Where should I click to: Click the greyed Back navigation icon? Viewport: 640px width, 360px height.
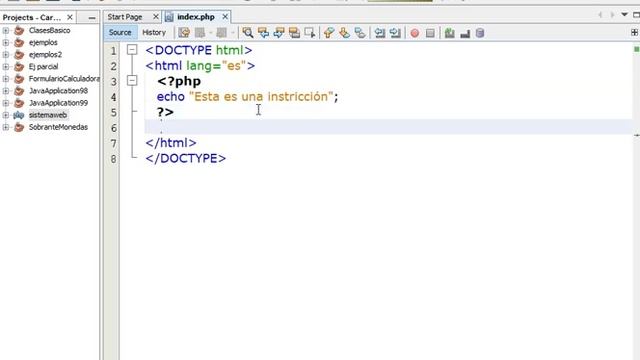[x=200, y=33]
